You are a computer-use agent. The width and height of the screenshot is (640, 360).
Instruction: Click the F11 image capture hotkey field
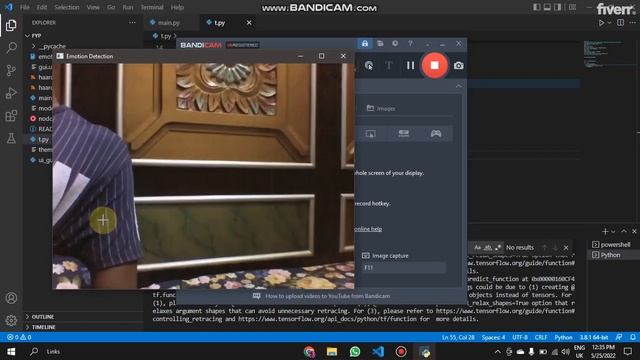[404, 268]
